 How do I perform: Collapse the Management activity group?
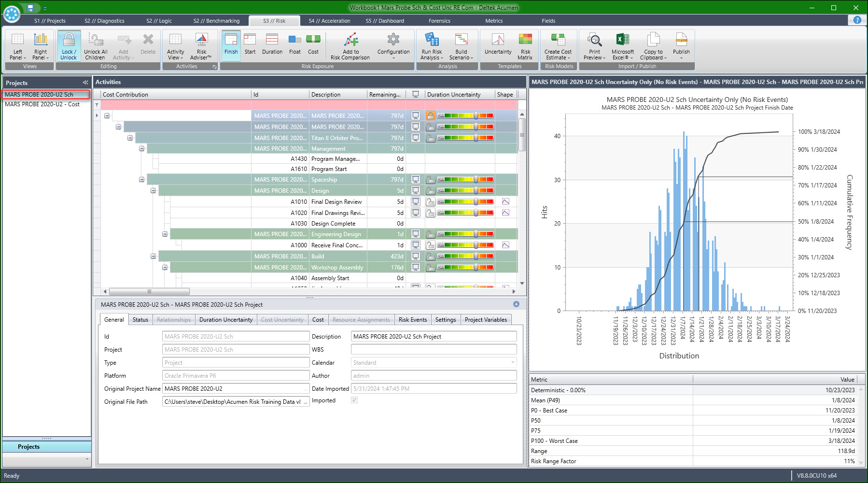[x=140, y=149]
